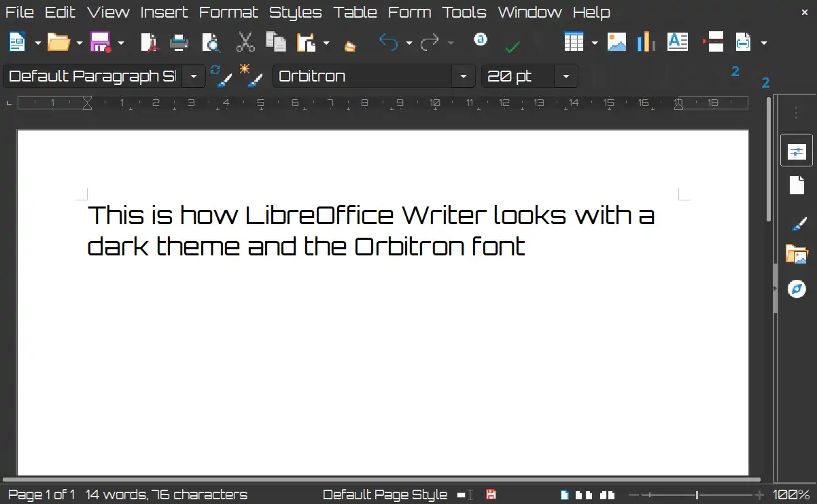Open the paragraph style dropdown list

[x=194, y=76]
